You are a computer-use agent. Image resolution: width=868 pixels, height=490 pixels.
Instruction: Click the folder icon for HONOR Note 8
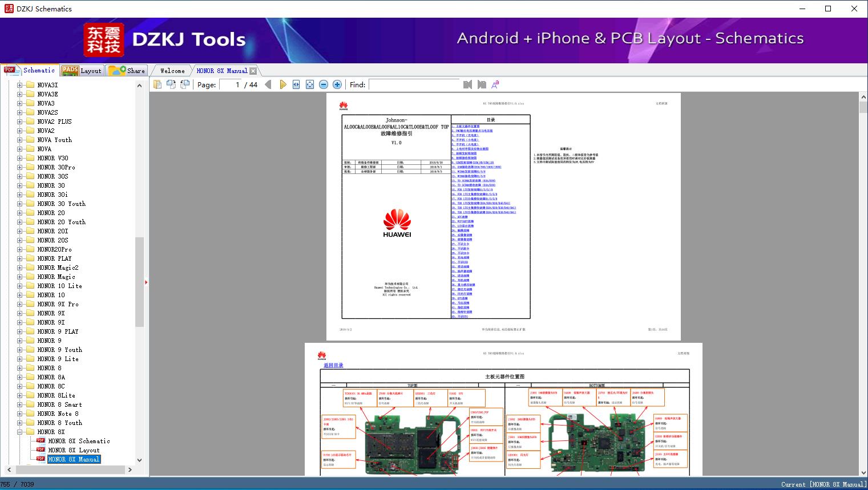30,414
